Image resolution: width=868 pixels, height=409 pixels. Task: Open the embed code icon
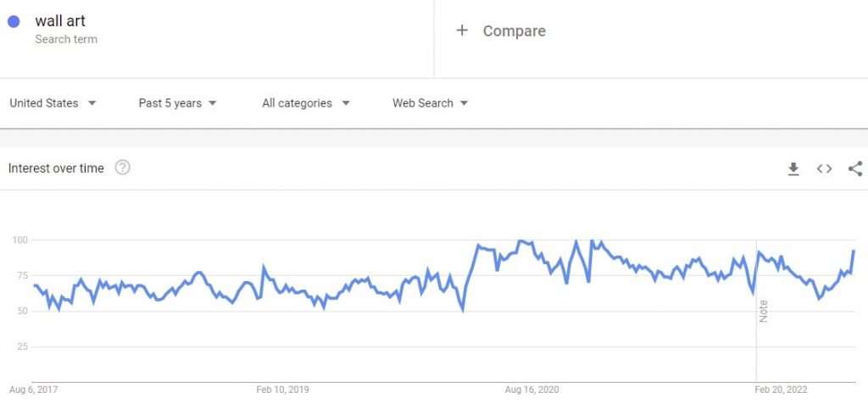(824, 169)
